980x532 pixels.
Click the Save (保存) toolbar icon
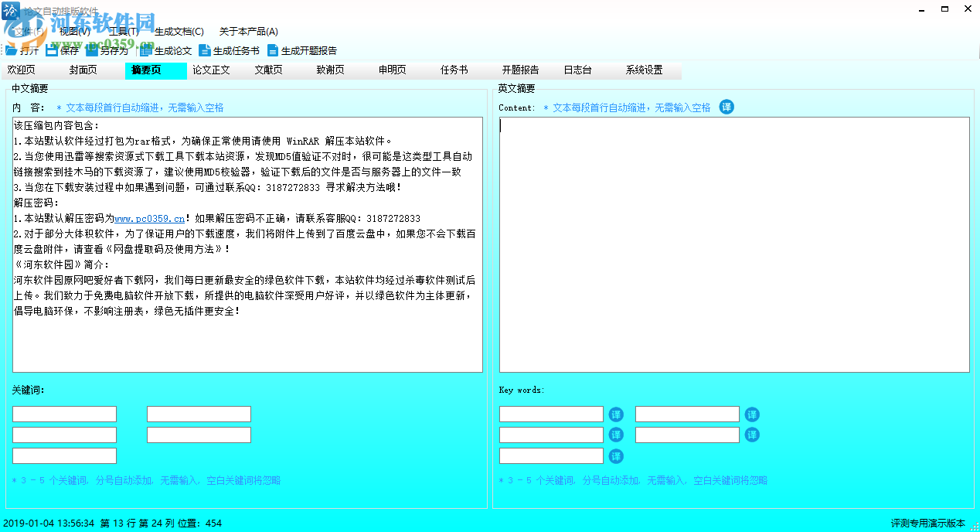click(x=52, y=50)
